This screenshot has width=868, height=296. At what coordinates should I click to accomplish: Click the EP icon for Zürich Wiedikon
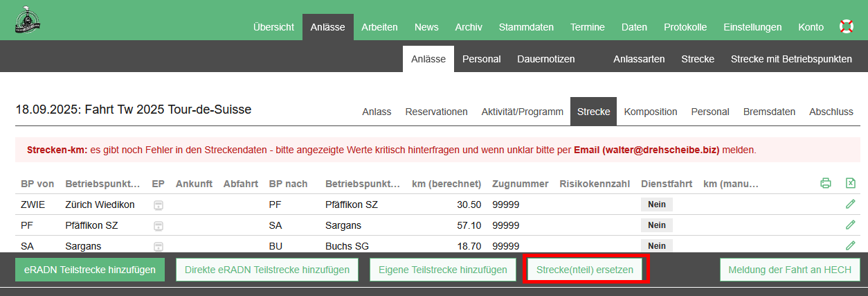[x=159, y=205]
